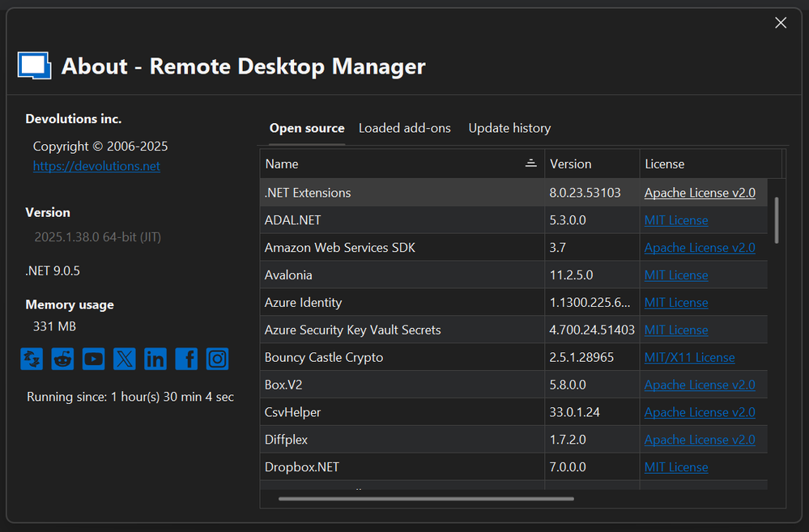Open the X (Twitter) social icon

(125, 359)
